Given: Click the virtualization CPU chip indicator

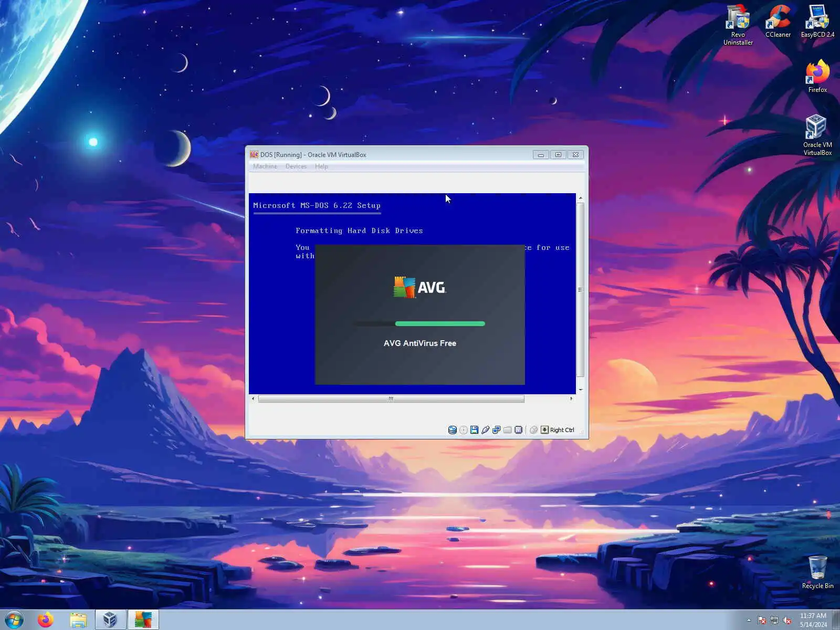Looking at the screenshot, I should point(519,430).
